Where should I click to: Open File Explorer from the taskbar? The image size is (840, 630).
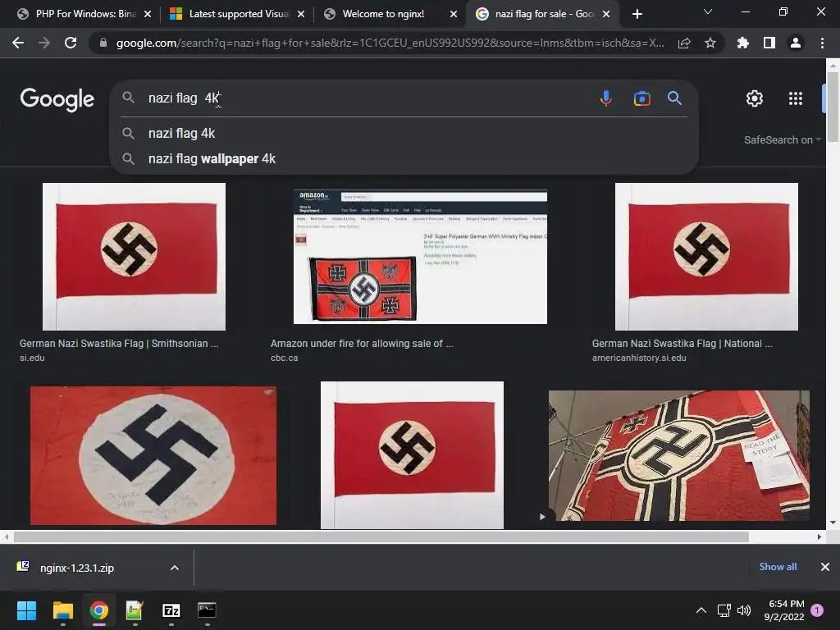tap(62, 610)
